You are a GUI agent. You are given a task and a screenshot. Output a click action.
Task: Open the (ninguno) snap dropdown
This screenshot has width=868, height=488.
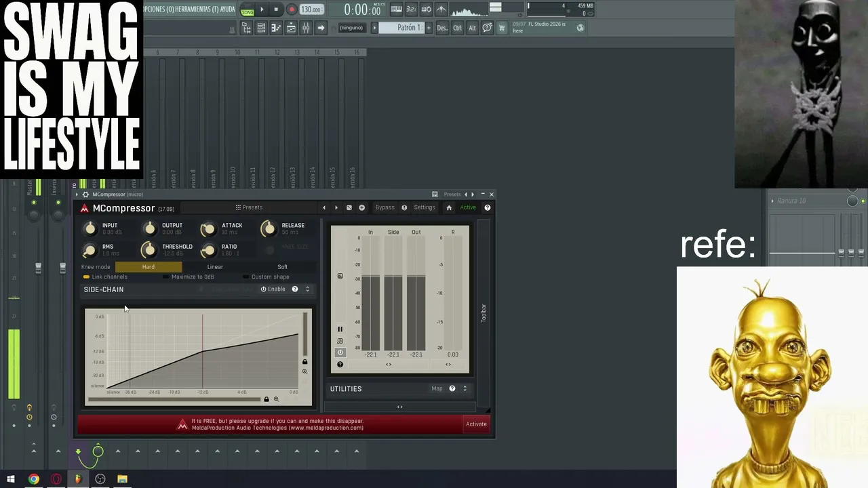351,28
